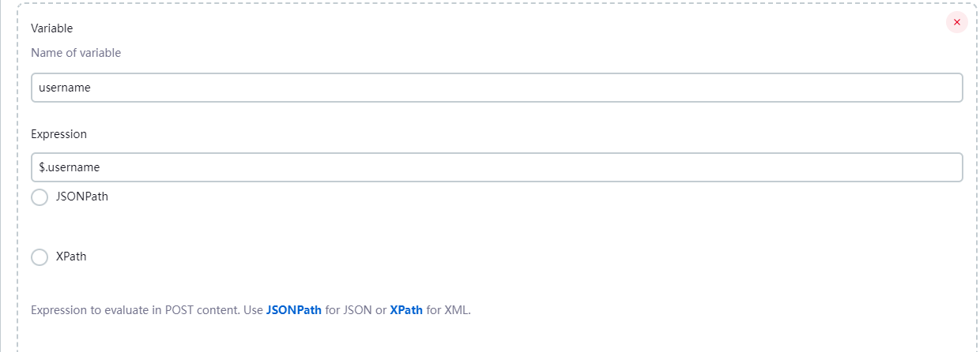This screenshot has width=980, height=352.
Task: Focus the Expression input with $.username
Action: pyautogui.click(x=496, y=167)
